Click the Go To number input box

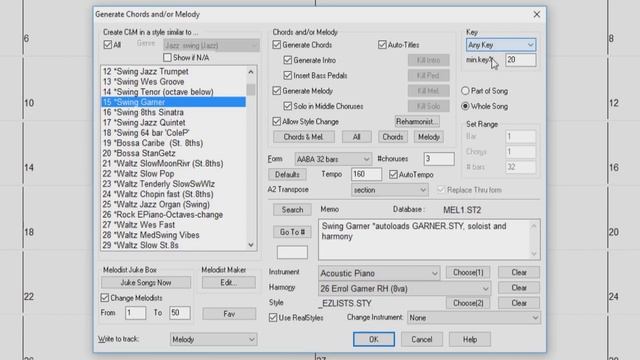[x=292, y=252]
